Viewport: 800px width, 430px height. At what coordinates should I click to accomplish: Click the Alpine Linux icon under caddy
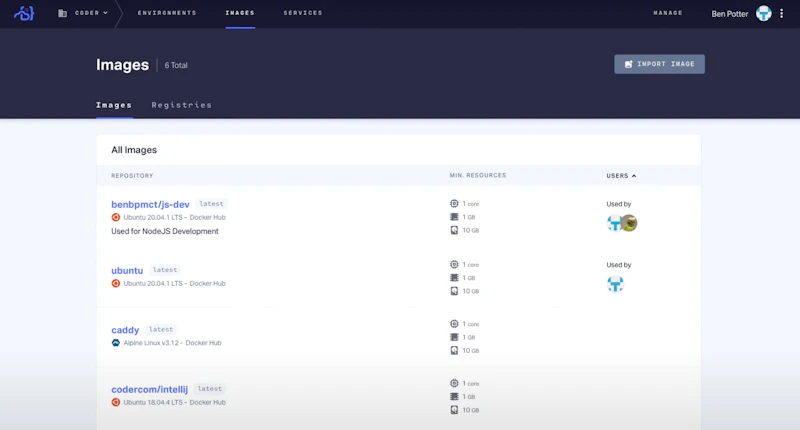(x=116, y=343)
